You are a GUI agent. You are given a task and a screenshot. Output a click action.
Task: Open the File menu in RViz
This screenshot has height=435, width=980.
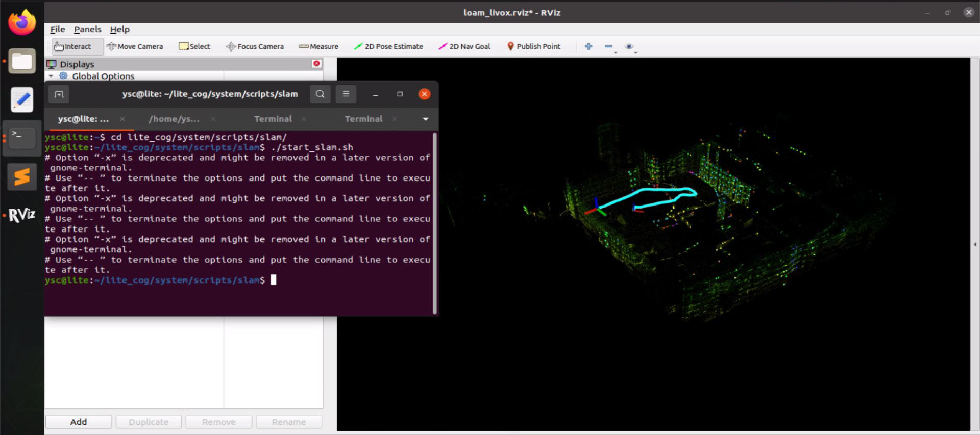tap(58, 29)
